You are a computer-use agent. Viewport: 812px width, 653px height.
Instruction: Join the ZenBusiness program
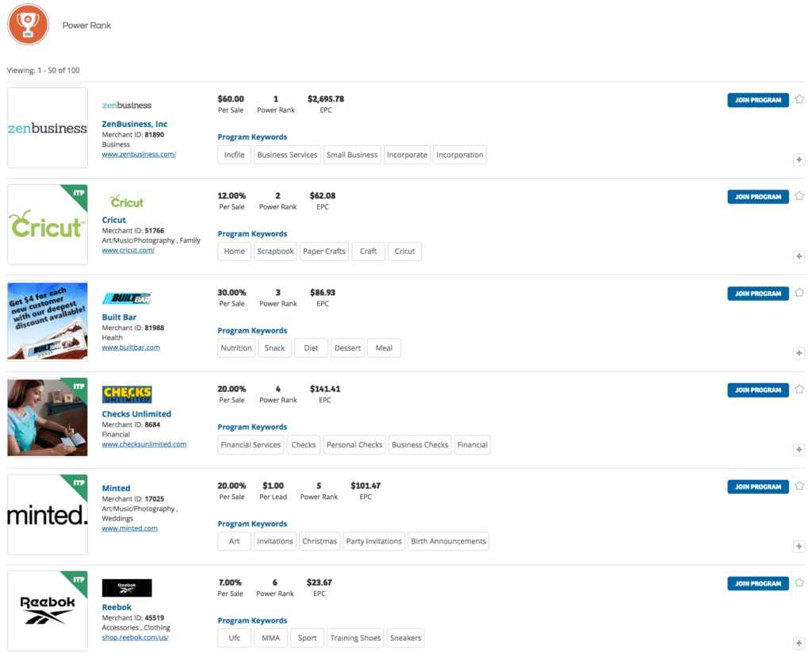click(758, 100)
